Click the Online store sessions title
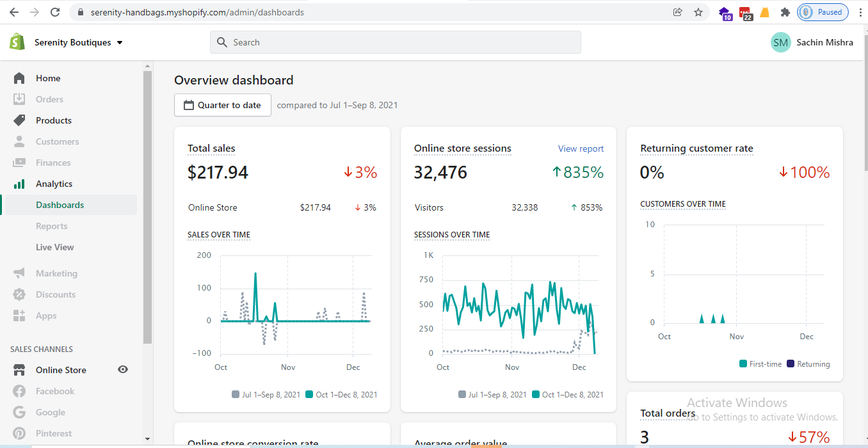 pos(463,148)
